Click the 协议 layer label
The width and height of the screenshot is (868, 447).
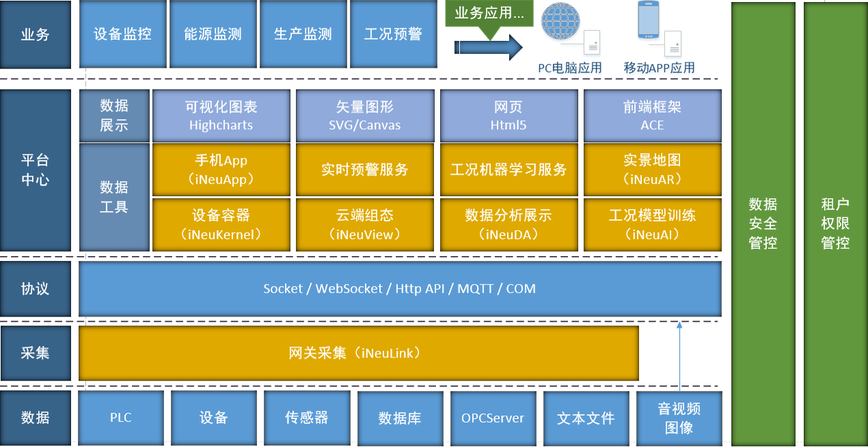point(36,288)
